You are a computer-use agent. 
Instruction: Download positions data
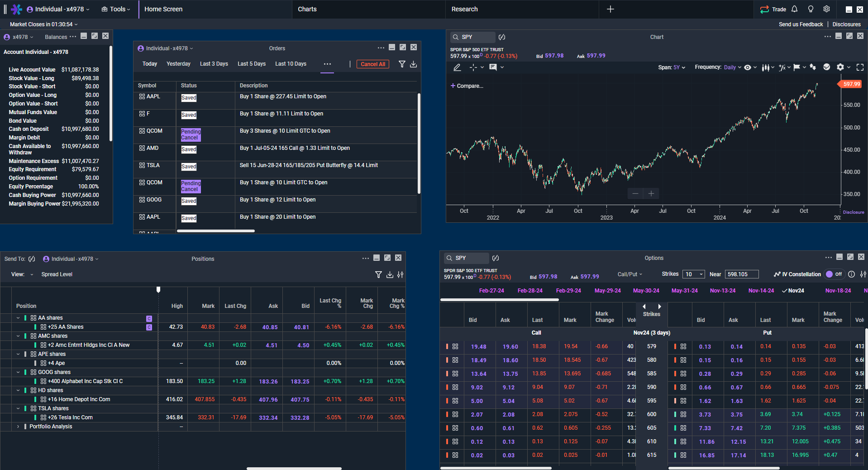pyautogui.click(x=390, y=274)
